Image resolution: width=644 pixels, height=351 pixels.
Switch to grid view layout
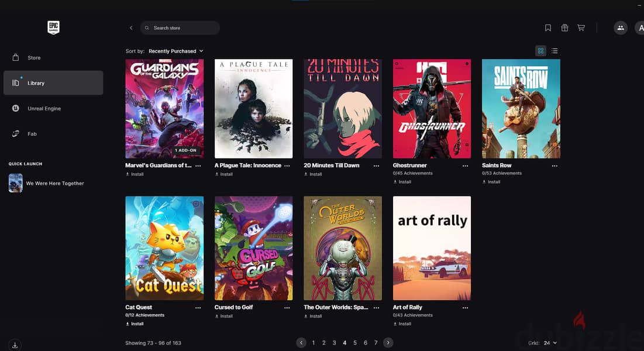(540, 51)
